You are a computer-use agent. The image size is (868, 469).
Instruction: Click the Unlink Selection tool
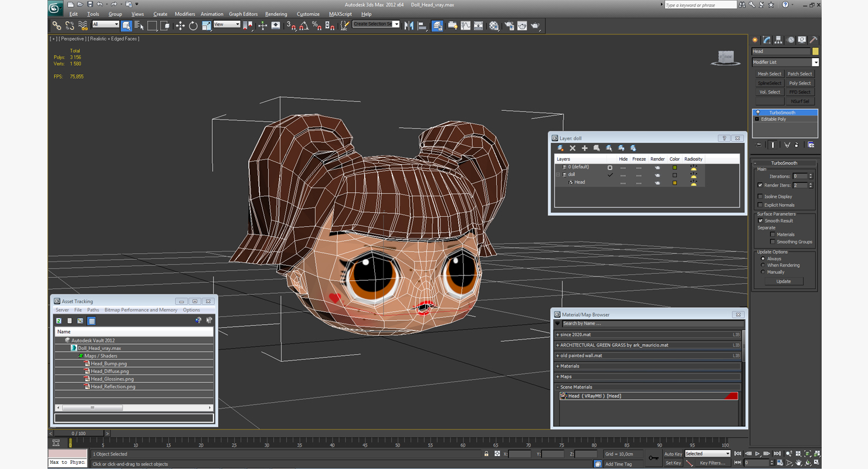coord(70,26)
